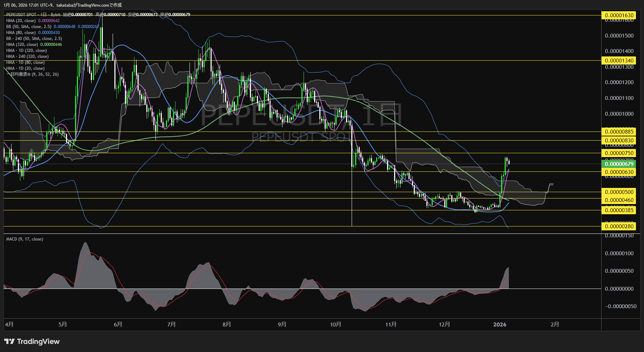Select the 0.00001340 horizontal line label

tap(619, 61)
